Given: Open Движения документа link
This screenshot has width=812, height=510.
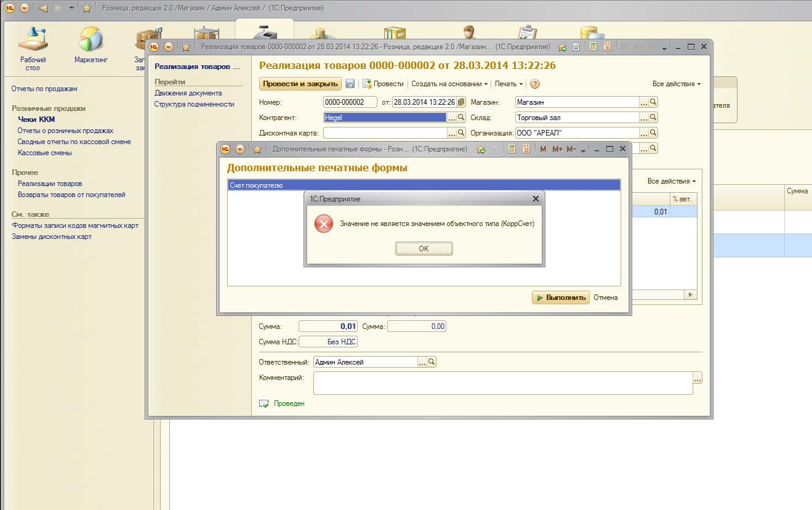Looking at the screenshot, I should click(x=188, y=93).
